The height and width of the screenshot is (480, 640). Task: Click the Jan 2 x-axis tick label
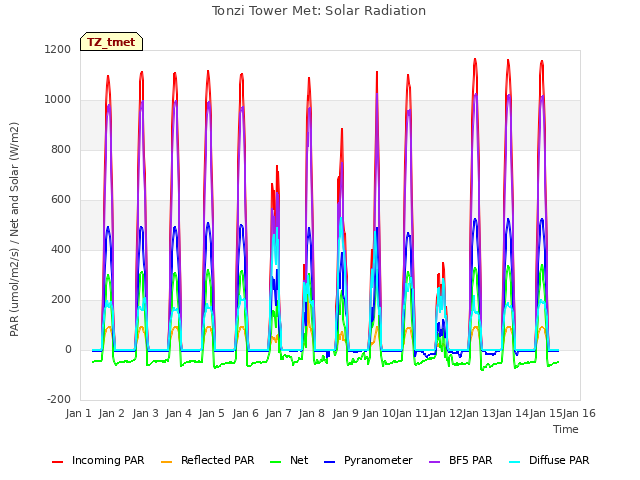(112, 413)
